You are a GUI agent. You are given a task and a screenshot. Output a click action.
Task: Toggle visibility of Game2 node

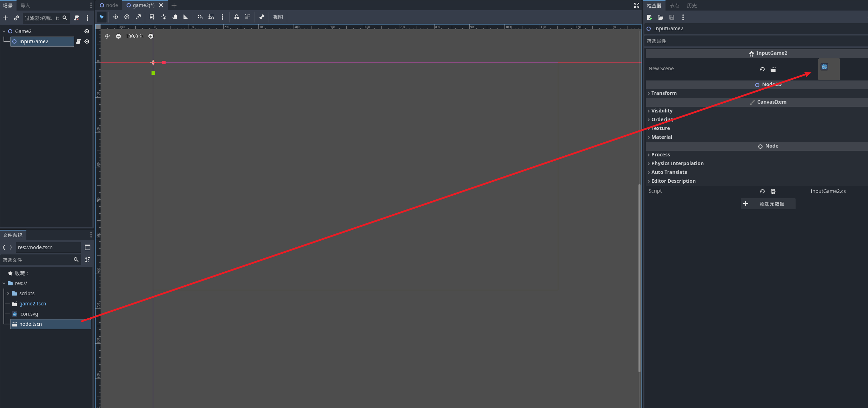87,31
